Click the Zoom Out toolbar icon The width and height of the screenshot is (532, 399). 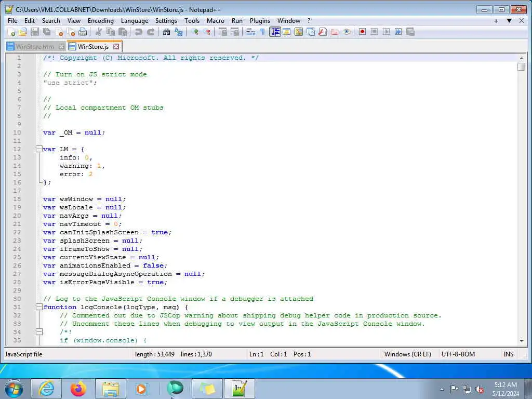(207, 32)
